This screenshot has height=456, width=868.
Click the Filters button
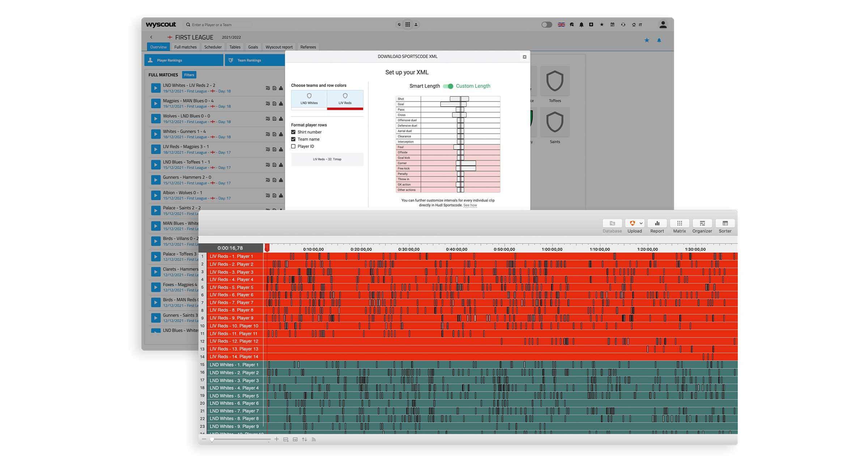click(189, 75)
